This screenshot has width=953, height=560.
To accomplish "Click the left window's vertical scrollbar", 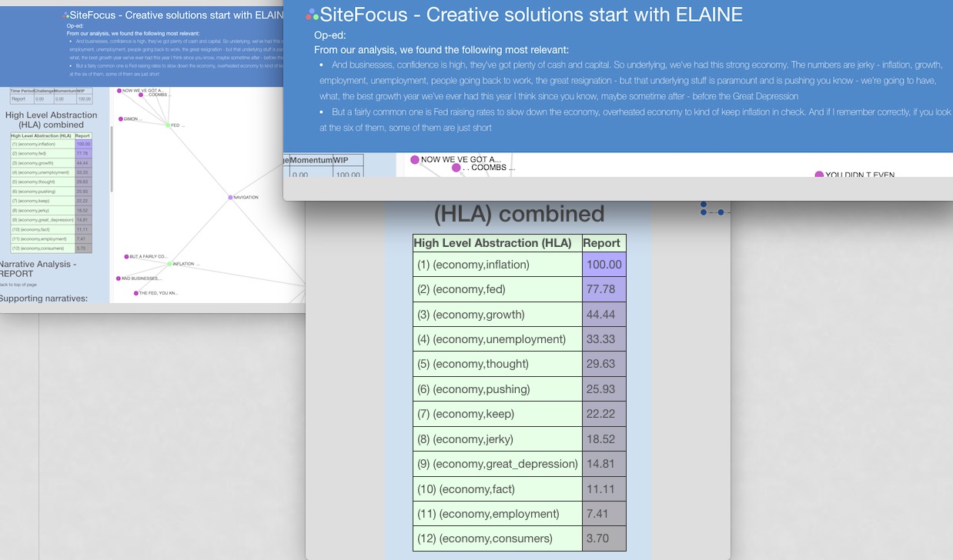I will (112, 160).
